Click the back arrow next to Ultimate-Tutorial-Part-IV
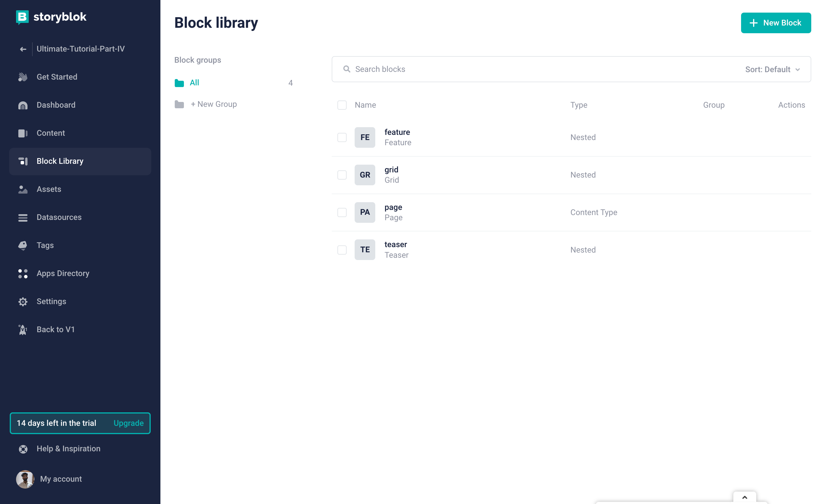Viewport: 825px width, 504px height. coord(23,49)
